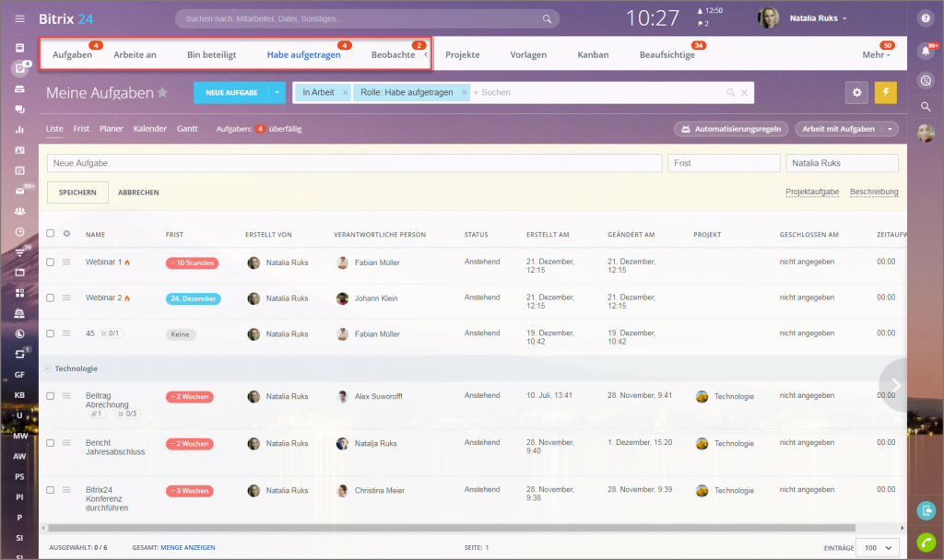Click the Abbrechen button
Screen dimensions: 944x560
138,192
